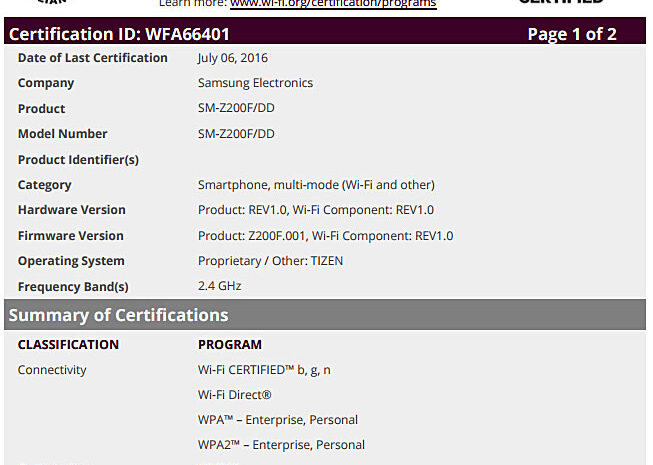
Task: Select the date July 06, 2016
Action: tap(233, 58)
